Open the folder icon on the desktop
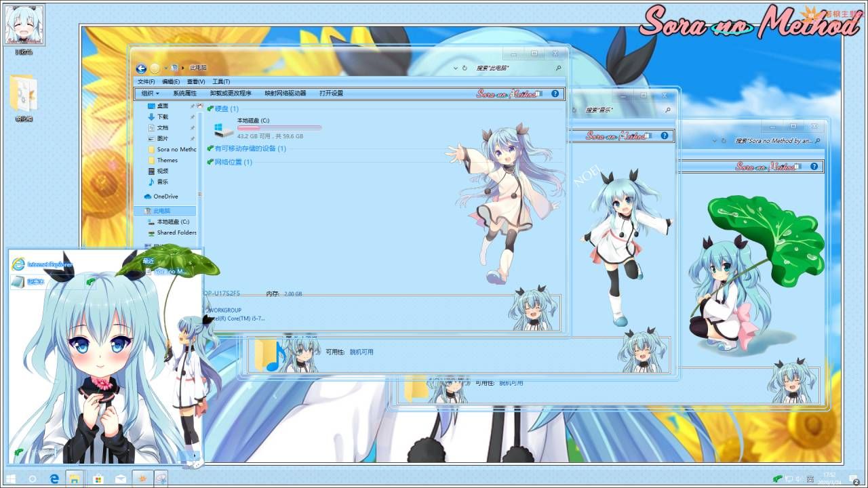This screenshot has height=488, width=868. (24, 94)
